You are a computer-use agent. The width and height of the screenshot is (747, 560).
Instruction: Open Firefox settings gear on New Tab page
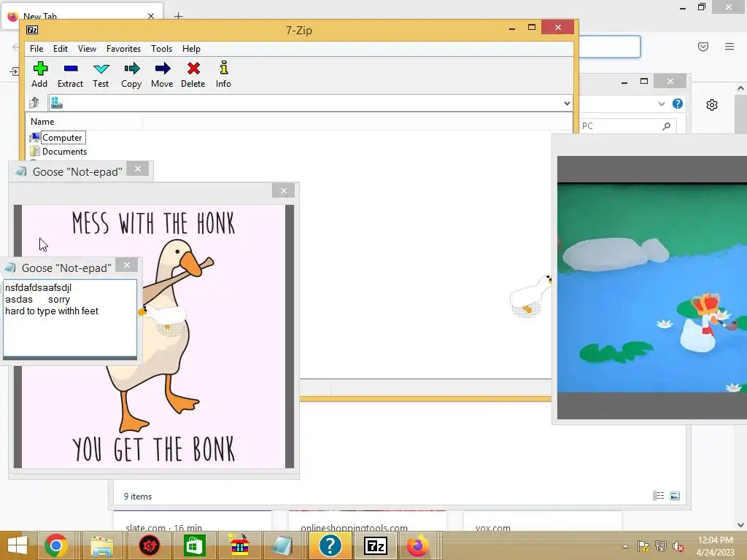712,105
